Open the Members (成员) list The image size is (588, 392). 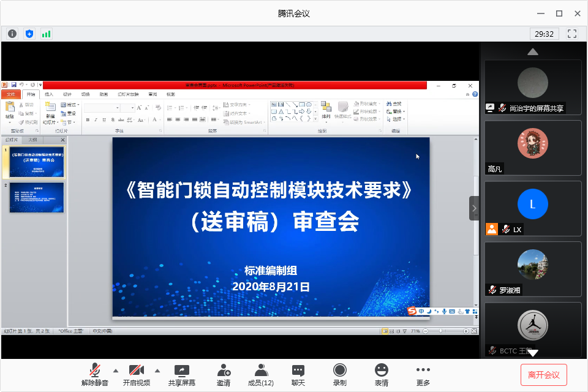pos(261,375)
